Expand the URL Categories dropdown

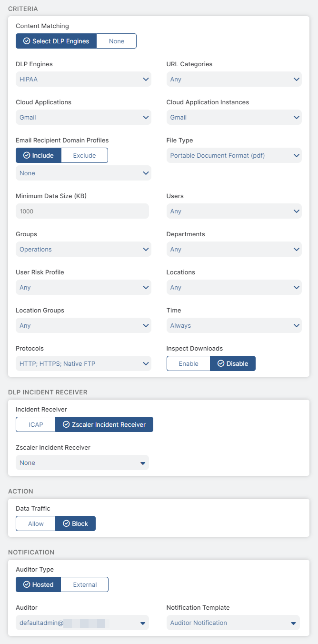point(234,79)
